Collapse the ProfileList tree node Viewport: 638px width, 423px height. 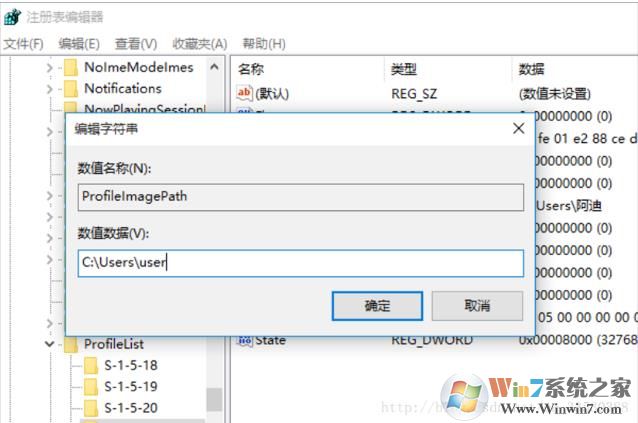point(50,344)
